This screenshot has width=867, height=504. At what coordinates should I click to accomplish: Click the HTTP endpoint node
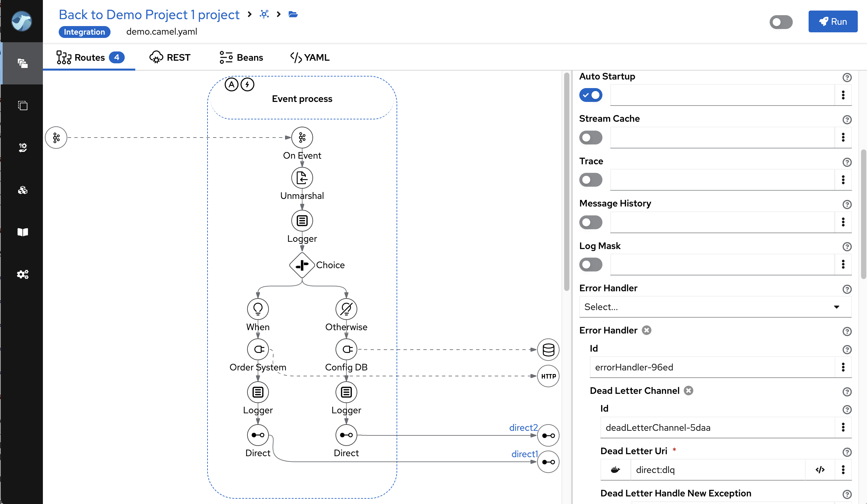[548, 376]
